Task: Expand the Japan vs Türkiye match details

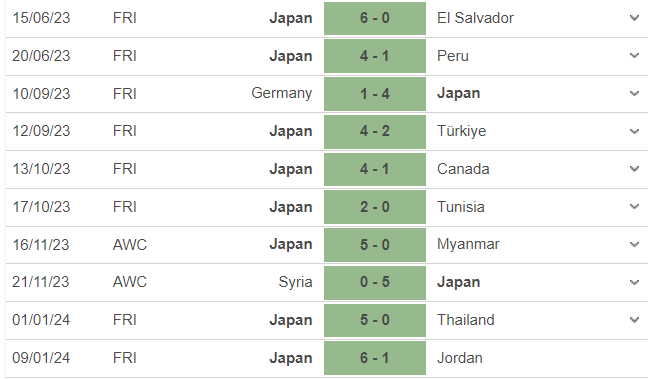Action: click(634, 131)
